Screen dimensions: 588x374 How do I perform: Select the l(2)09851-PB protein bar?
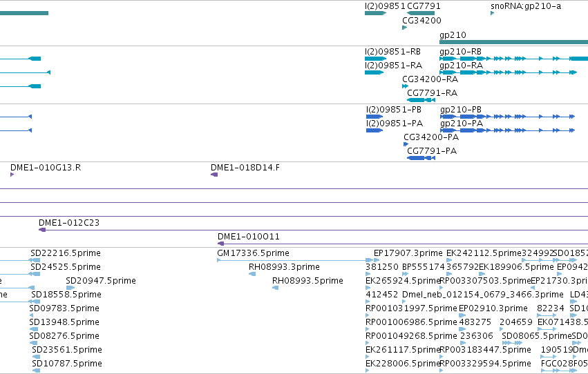point(374,117)
